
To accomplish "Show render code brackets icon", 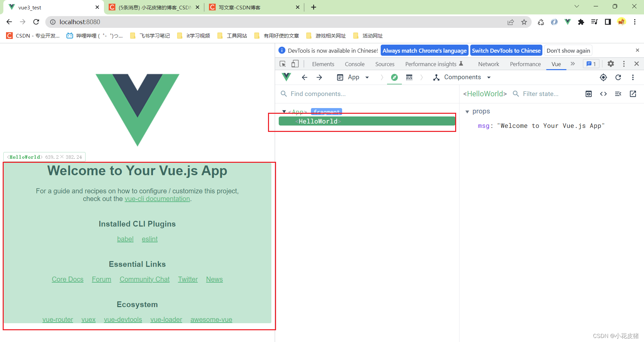I will tap(603, 94).
